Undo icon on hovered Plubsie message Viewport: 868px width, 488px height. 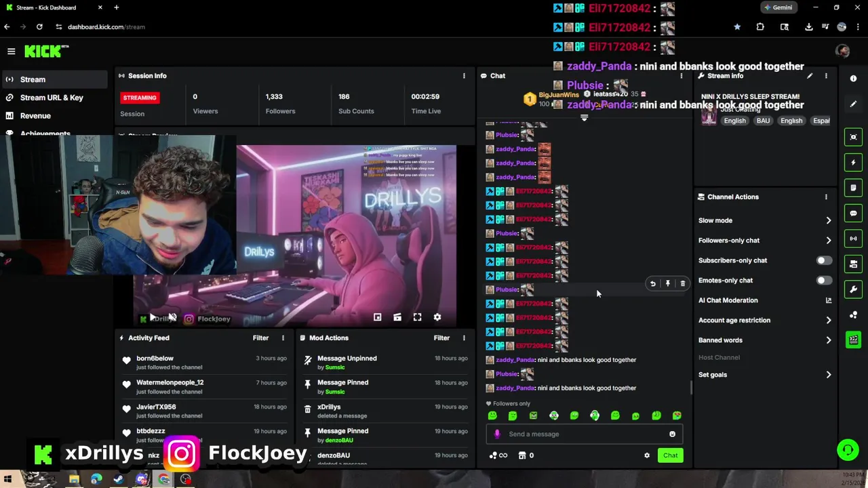click(653, 284)
